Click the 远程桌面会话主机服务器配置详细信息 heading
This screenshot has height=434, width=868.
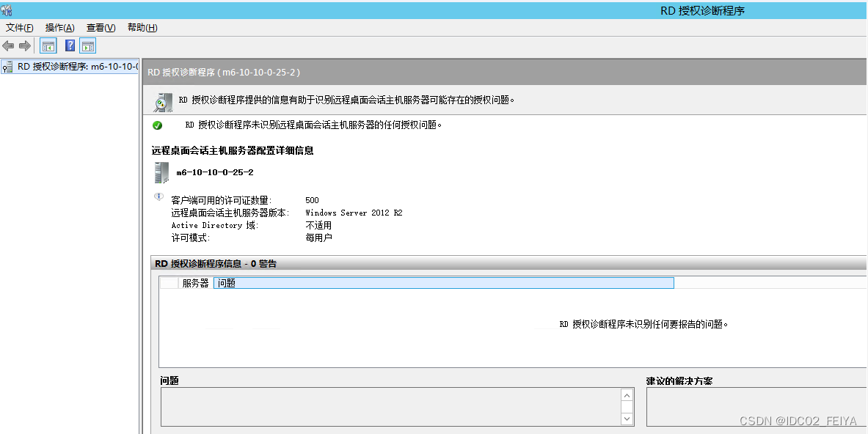coord(233,150)
